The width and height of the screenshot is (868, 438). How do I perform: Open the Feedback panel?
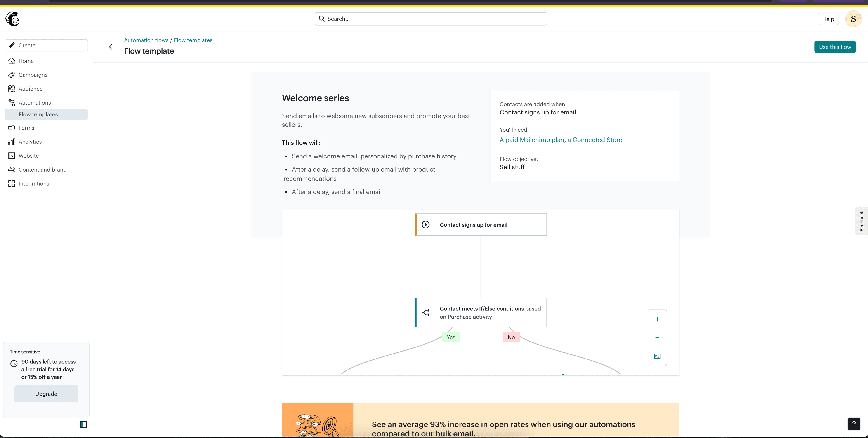click(862, 221)
